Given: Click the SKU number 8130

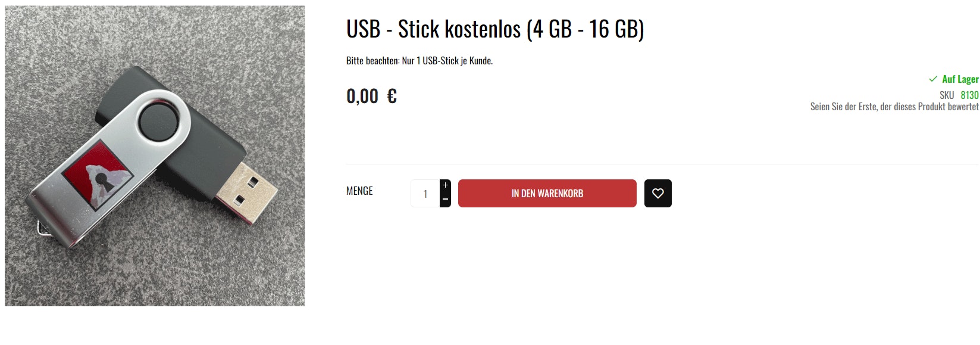Looking at the screenshot, I should [x=969, y=95].
